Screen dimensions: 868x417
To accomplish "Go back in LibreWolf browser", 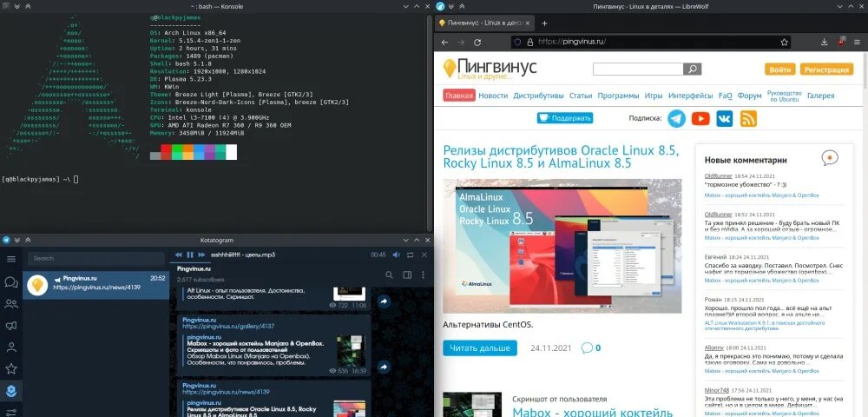I will pos(444,42).
